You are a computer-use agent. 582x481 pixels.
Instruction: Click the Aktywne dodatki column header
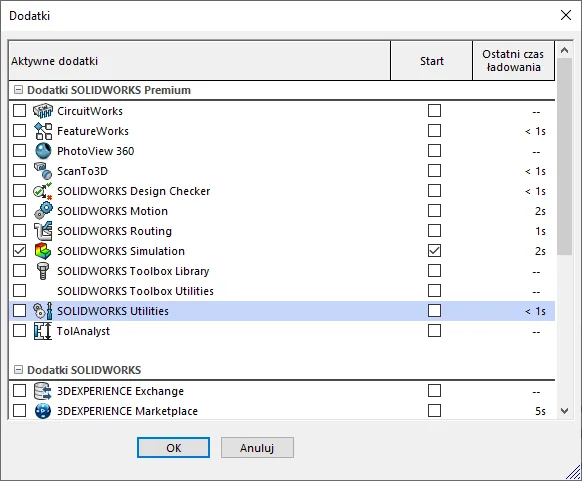[199, 60]
